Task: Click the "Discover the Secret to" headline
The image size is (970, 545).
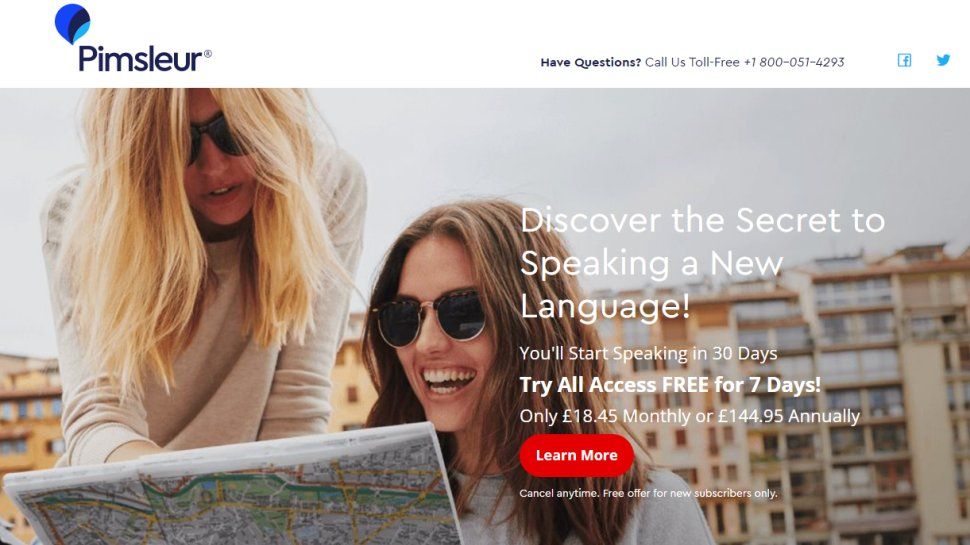Action: pos(703,220)
